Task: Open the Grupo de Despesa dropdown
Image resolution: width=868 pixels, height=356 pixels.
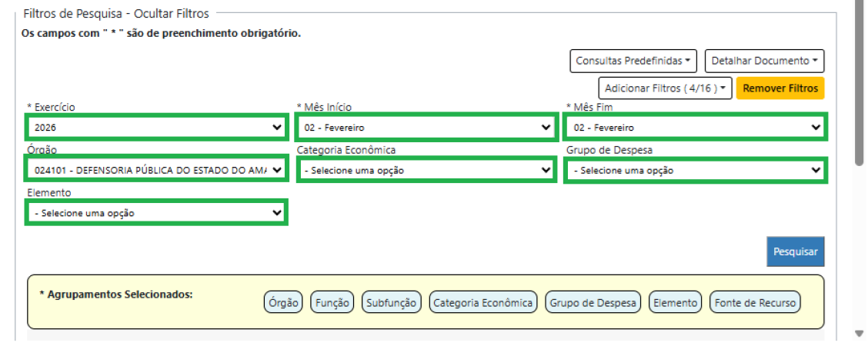Action: [695, 170]
